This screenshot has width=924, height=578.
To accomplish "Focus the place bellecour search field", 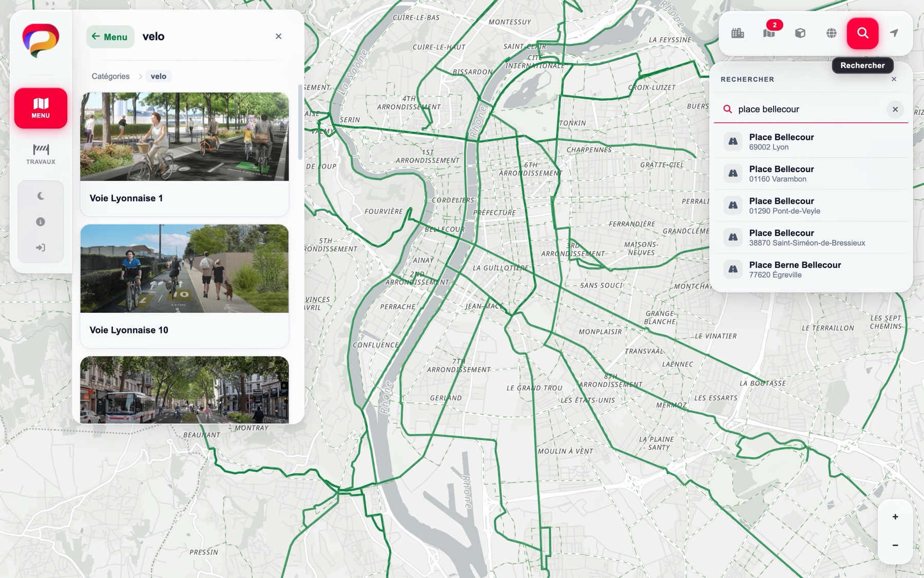I will click(810, 109).
